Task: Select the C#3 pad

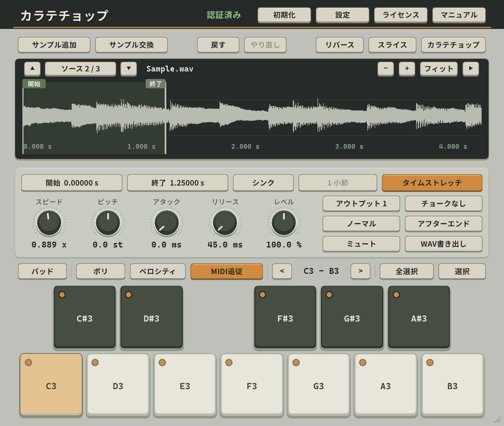Action: 85,317
